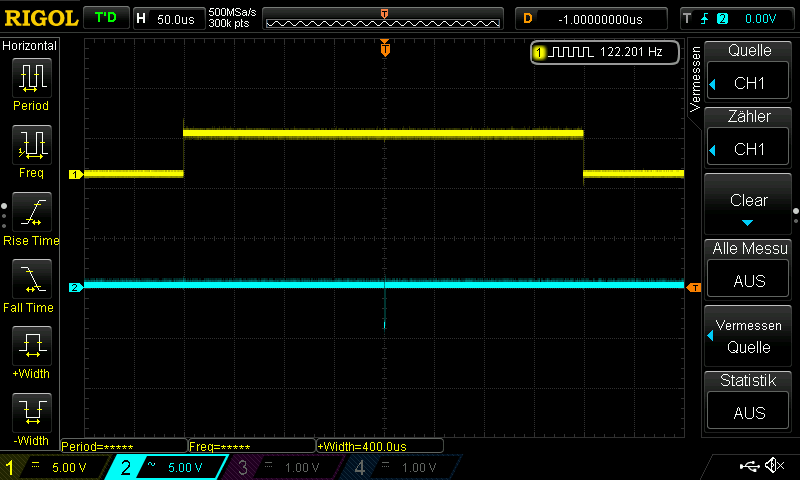The height and width of the screenshot is (480, 800).
Task: Click the H 50.0us timebase field
Action: 169,19
